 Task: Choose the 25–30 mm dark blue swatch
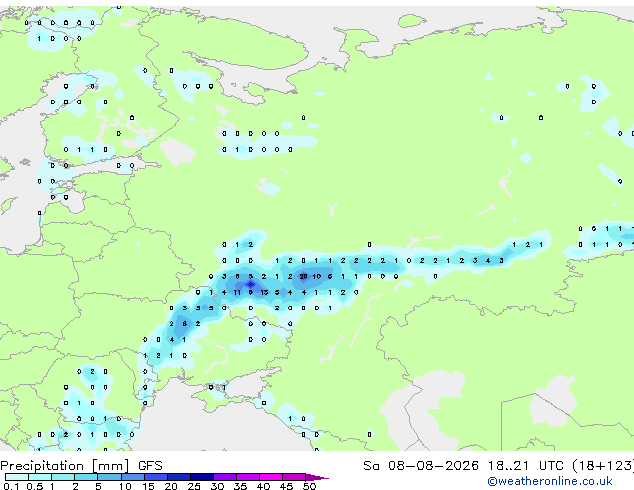pos(201,477)
